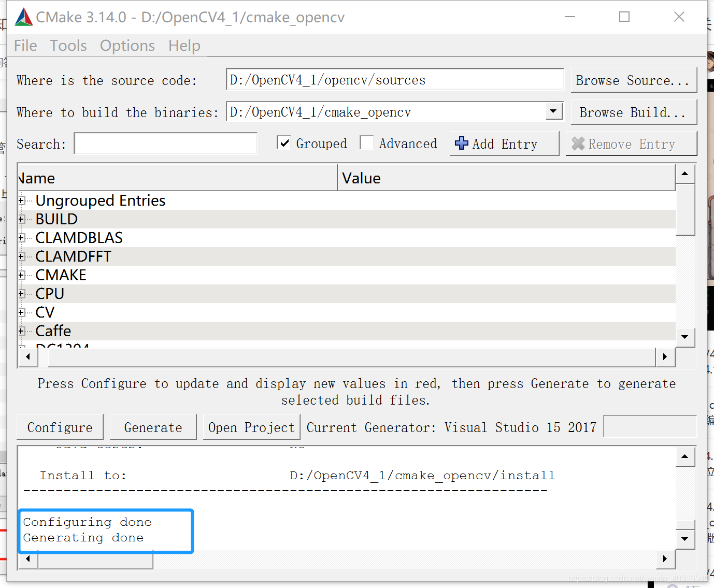Viewport: 714px width, 588px height.
Task: Expand the CPU group
Action: click(x=21, y=294)
